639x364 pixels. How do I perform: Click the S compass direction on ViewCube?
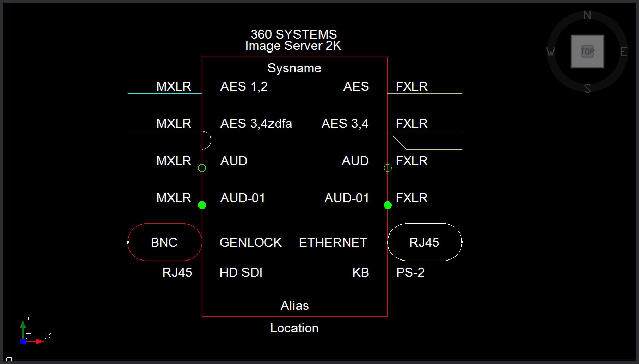(587, 88)
